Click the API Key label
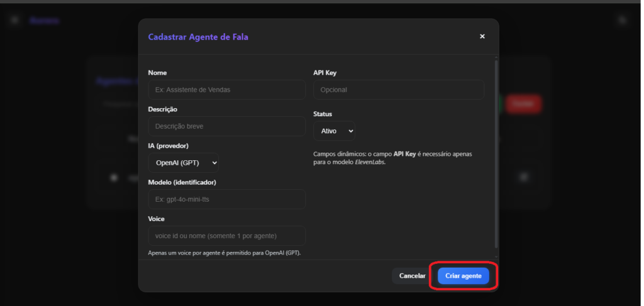This screenshot has height=306, width=644. point(325,73)
